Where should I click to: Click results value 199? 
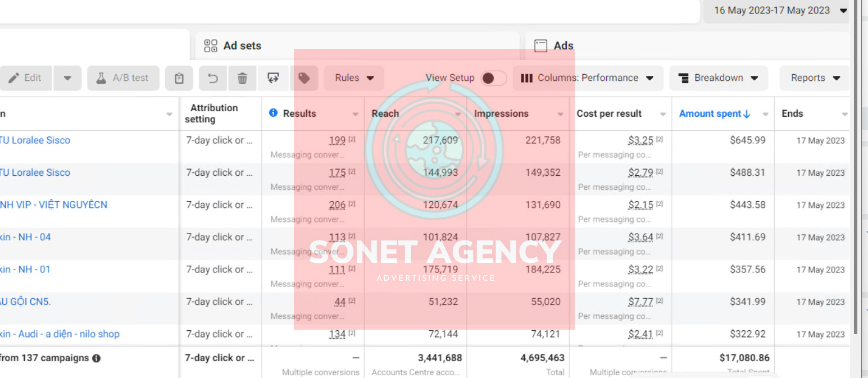pos(337,140)
